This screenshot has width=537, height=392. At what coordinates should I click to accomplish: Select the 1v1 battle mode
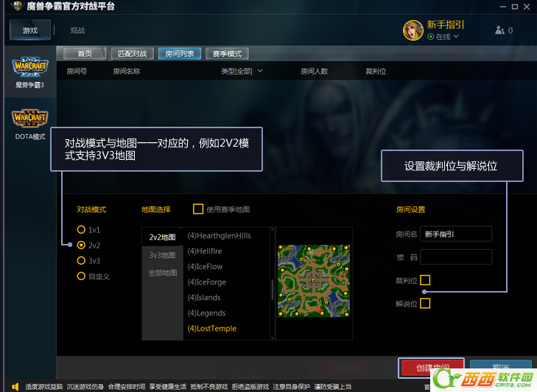pos(81,230)
